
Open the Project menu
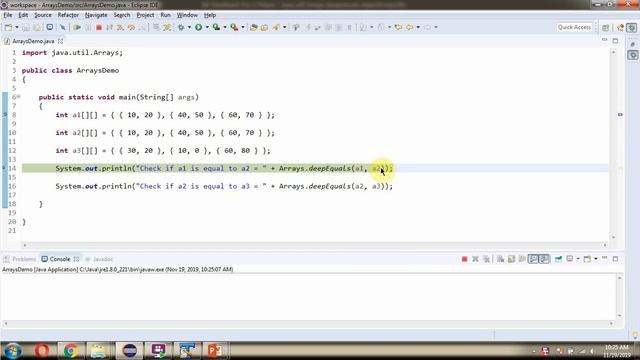click(x=145, y=15)
